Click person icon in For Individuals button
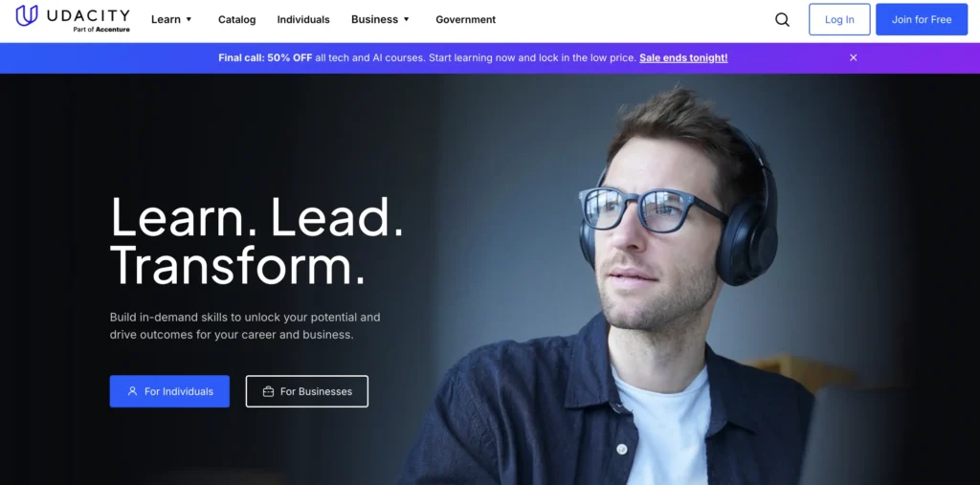The width and height of the screenshot is (980, 485). tap(132, 391)
